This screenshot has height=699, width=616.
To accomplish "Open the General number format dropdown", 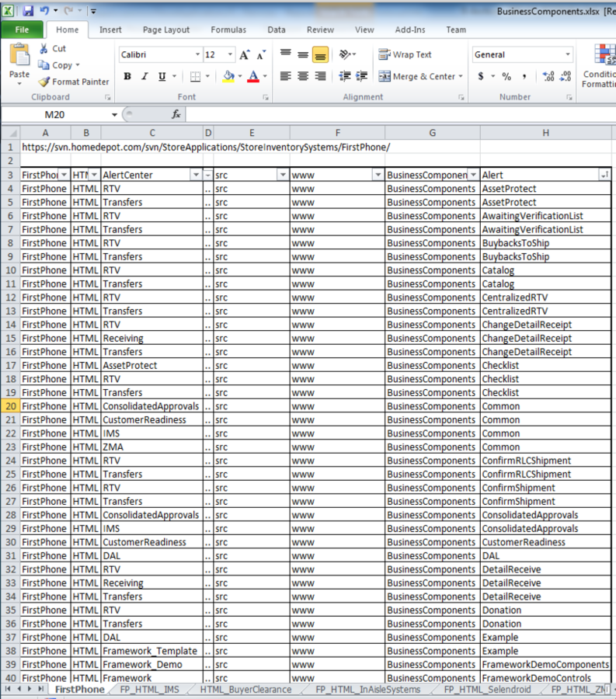I will point(568,54).
